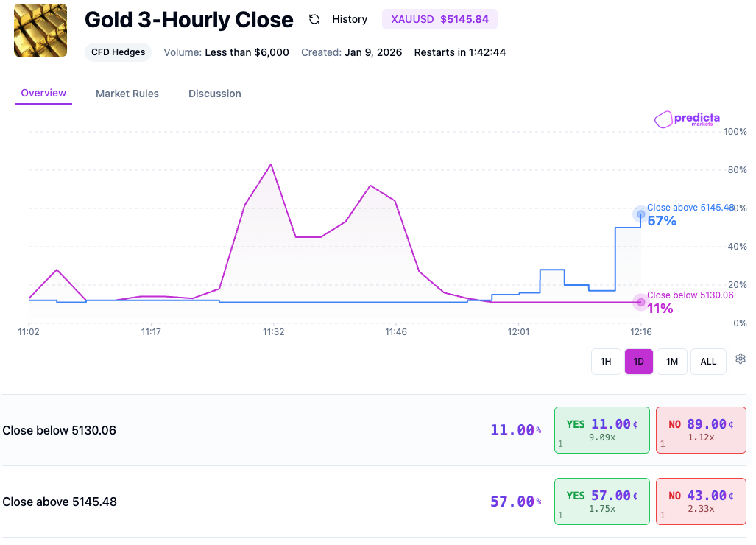Click the pink Close below 5130.06 chart marker
Viewport: 756px width, 545px height.
(640, 302)
